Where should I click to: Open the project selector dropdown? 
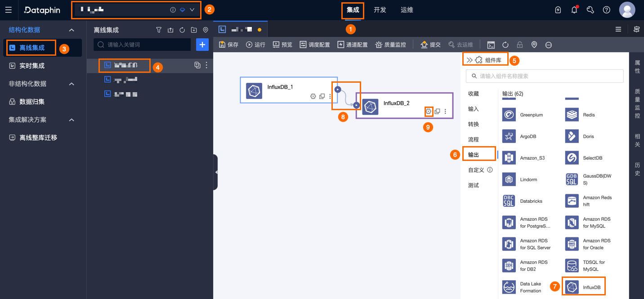(x=192, y=10)
